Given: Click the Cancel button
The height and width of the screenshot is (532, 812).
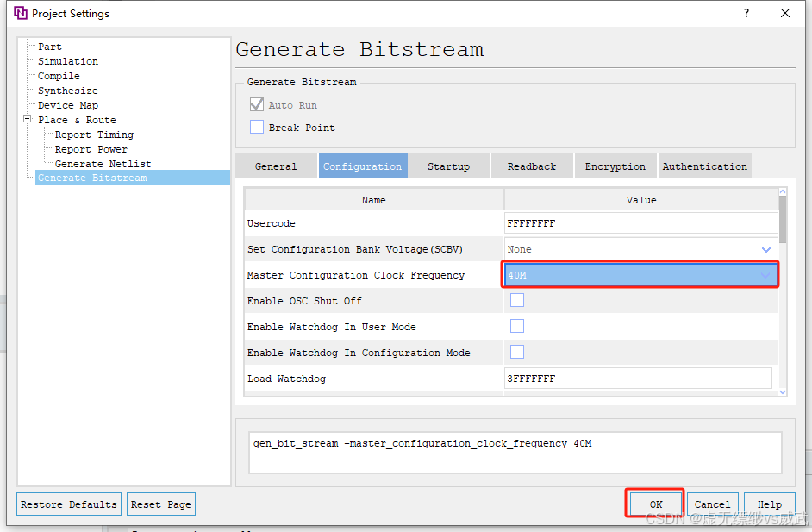Looking at the screenshot, I should click(712, 504).
